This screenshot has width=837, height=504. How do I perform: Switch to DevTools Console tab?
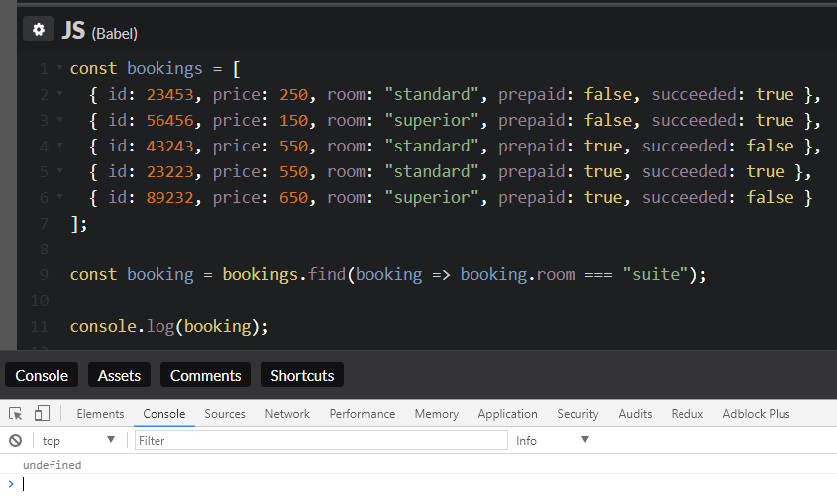[x=163, y=413]
